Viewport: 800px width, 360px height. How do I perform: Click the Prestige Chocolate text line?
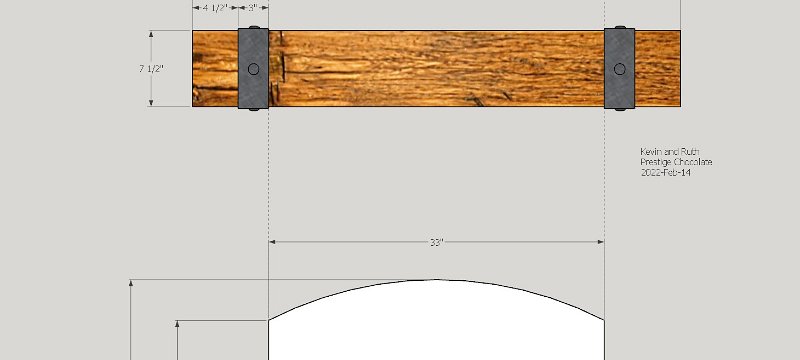(676, 162)
